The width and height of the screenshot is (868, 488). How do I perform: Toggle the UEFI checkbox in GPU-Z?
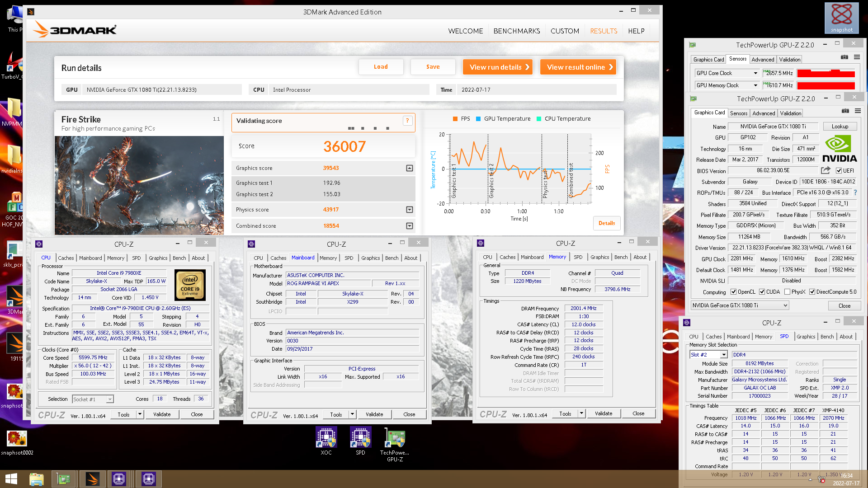(x=839, y=171)
